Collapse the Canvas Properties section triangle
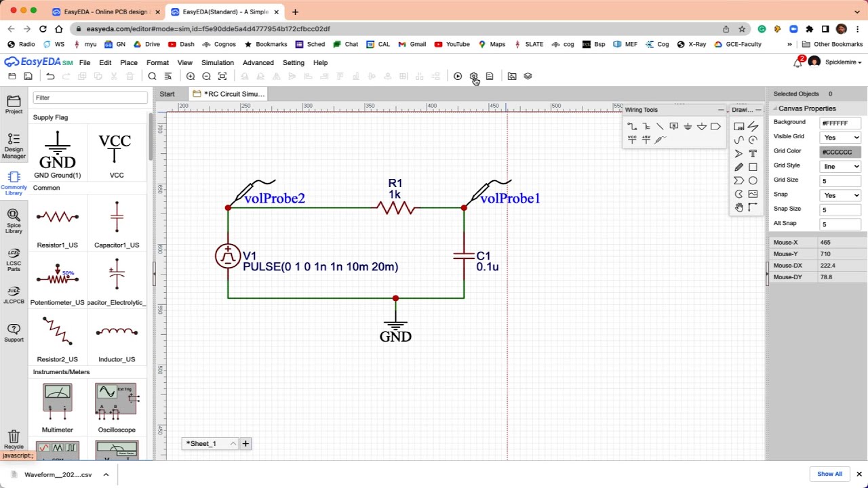This screenshot has height=488, width=868. pyautogui.click(x=774, y=109)
